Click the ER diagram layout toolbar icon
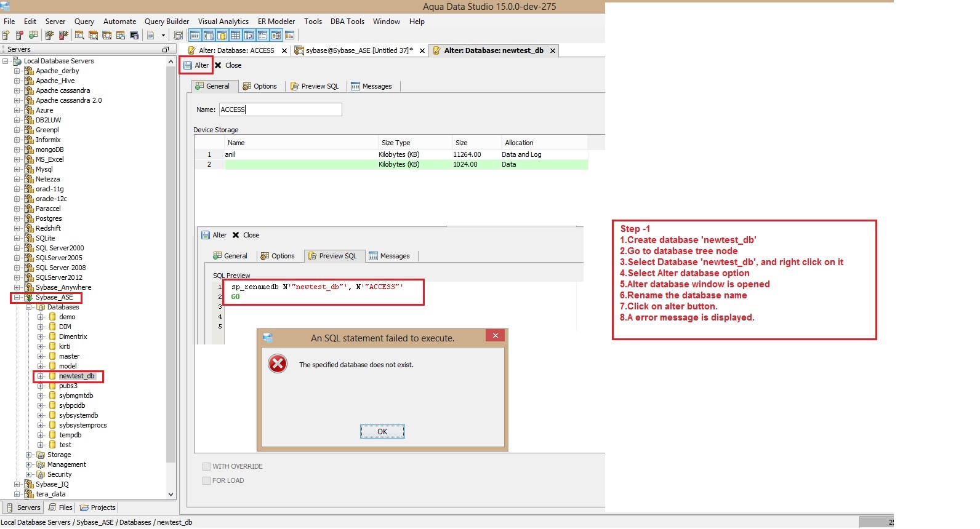Viewport: 980px width, 529px height. click(276, 35)
